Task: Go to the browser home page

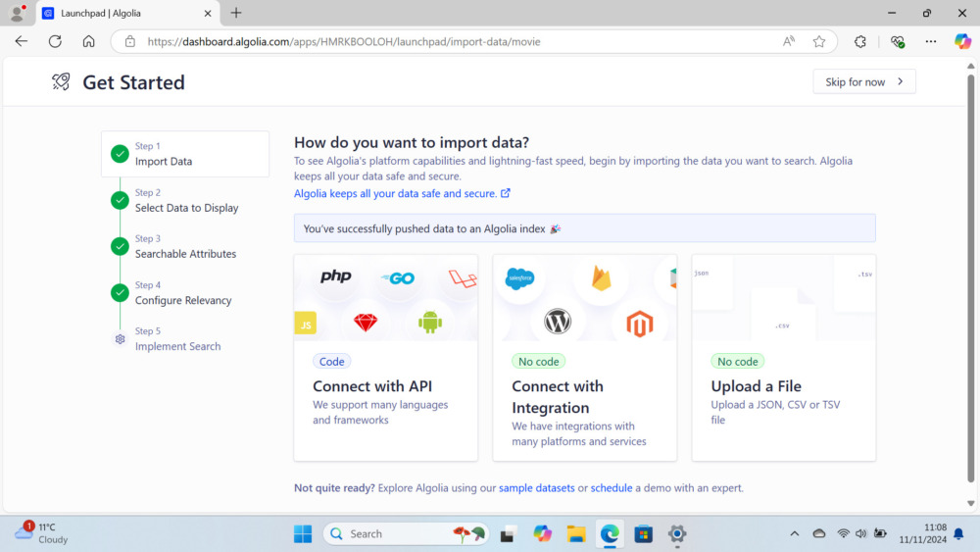Action: coord(89,41)
